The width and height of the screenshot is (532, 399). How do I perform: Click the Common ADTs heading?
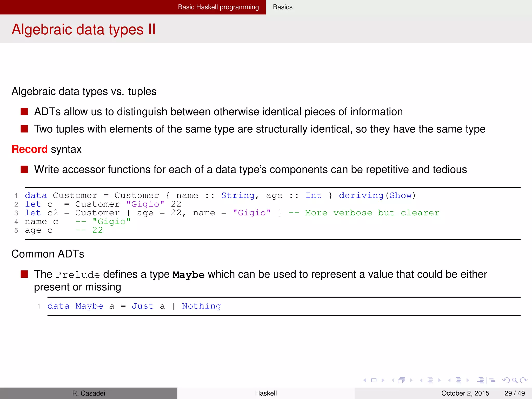[x=48, y=254]
